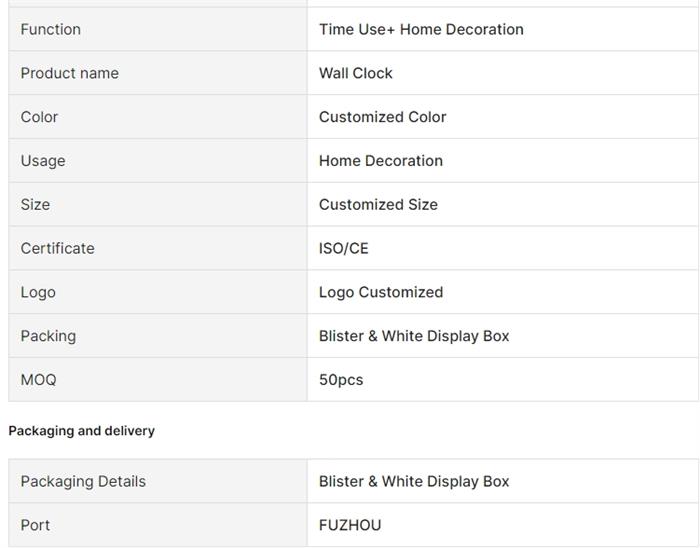Click the "Size" row label
This screenshot has width=700, height=548.
(x=35, y=205)
